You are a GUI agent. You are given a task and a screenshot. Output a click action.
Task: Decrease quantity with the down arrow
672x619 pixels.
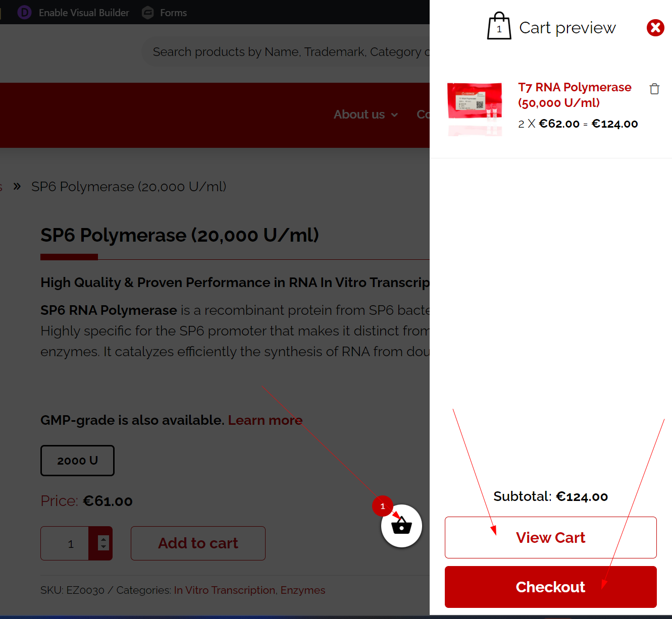click(104, 546)
